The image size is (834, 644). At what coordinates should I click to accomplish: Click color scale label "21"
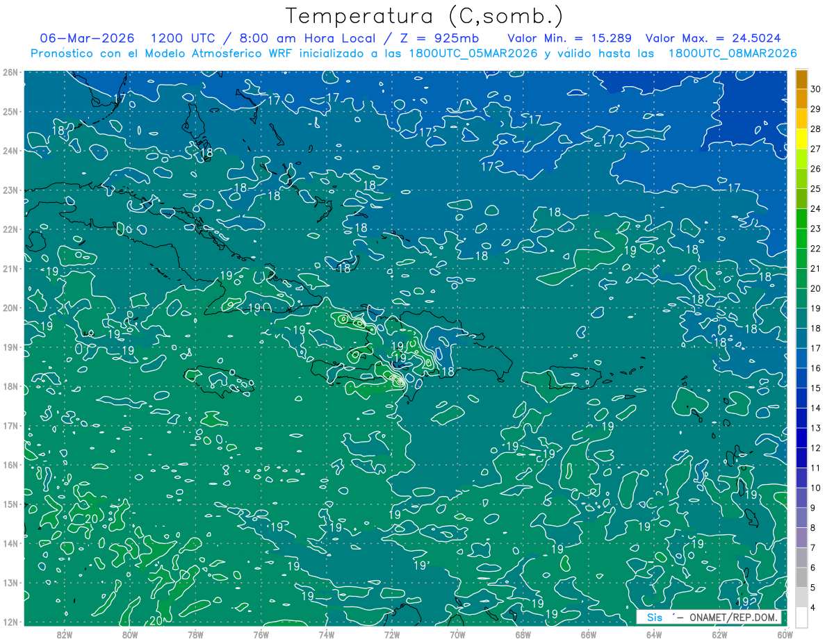point(816,268)
